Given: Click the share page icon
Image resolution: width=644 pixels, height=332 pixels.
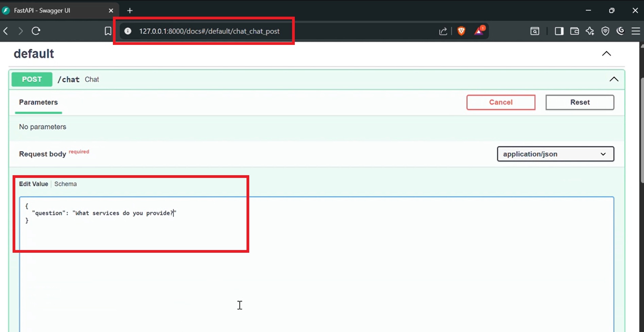Looking at the screenshot, I should [443, 31].
